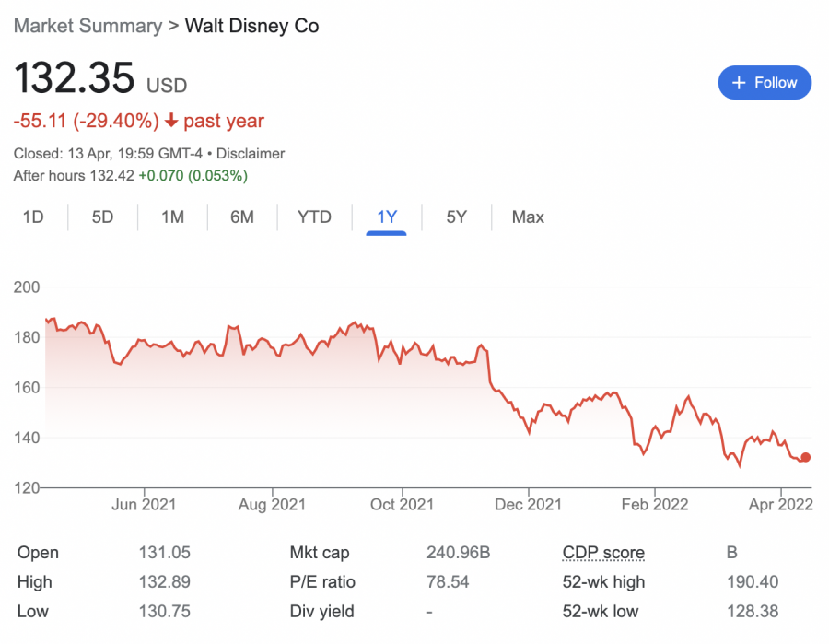This screenshot has height=644, width=829.
Task: Open the Disclaimer link
Action: 251,154
